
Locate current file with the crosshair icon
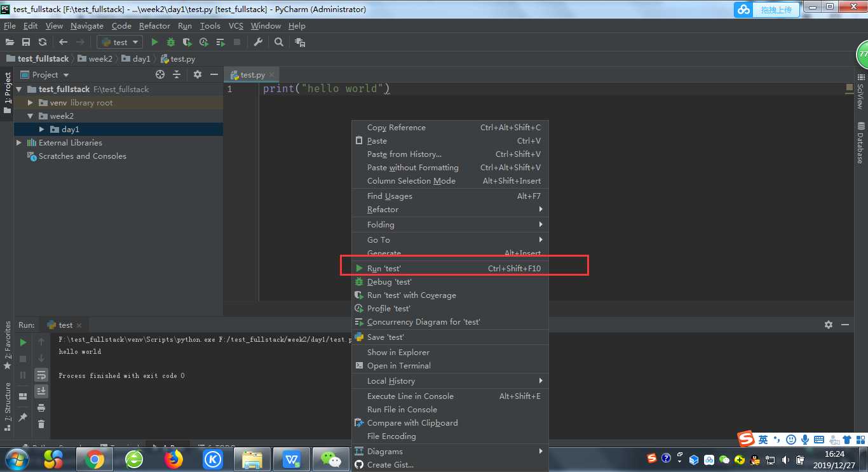[160, 74]
